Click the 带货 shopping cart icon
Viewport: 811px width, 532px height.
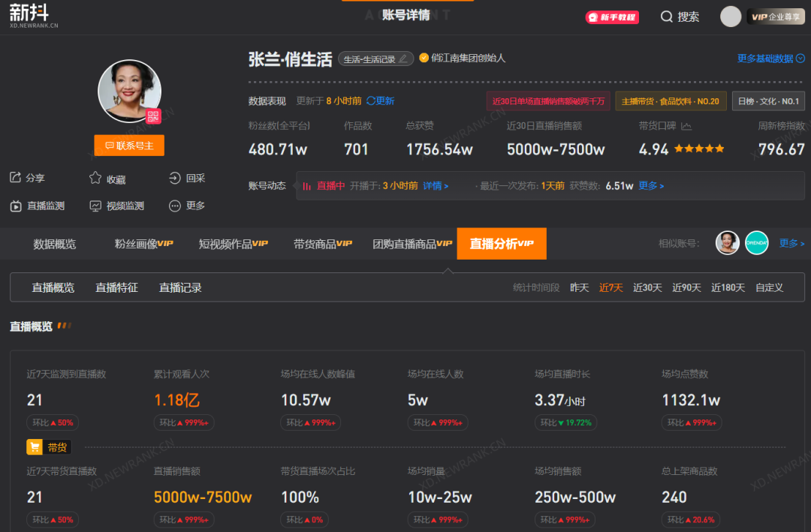(x=35, y=447)
